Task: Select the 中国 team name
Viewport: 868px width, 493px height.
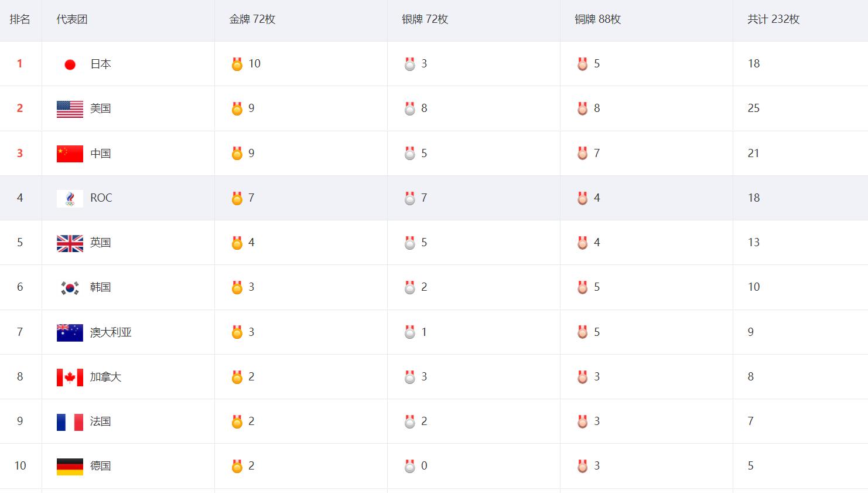Action: [101, 154]
